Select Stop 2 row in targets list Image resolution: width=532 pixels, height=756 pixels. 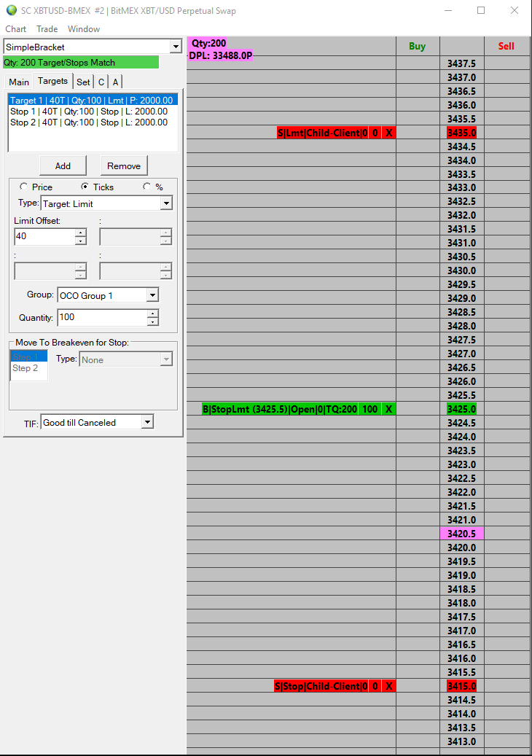tap(93, 122)
